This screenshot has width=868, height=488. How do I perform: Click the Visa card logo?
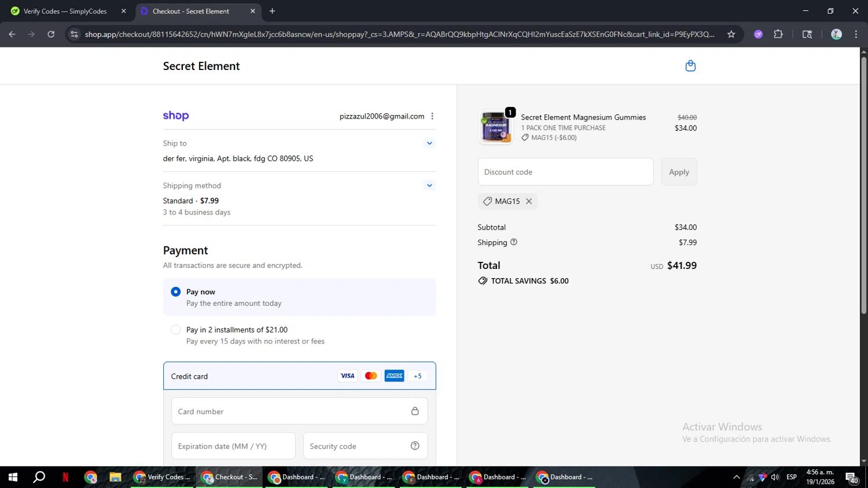[x=347, y=376]
